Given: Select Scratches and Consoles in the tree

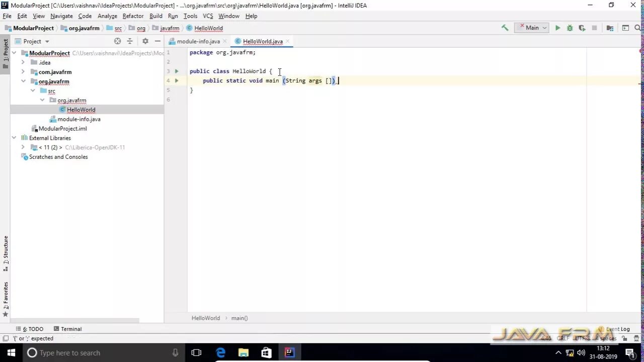Looking at the screenshot, I should pos(58,157).
